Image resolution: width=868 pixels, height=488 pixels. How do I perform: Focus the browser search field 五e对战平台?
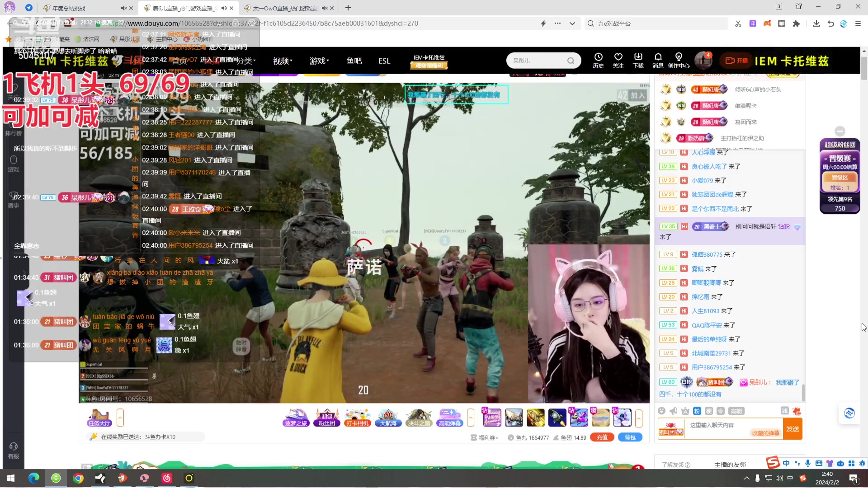[656, 23]
